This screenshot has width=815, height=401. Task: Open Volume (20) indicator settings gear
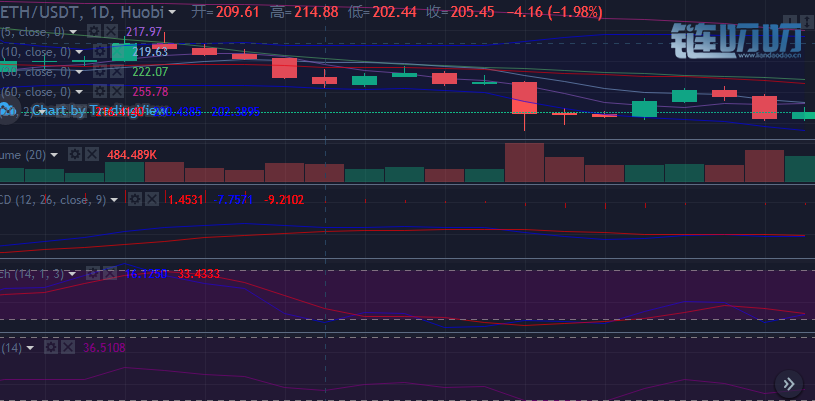click(73, 155)
